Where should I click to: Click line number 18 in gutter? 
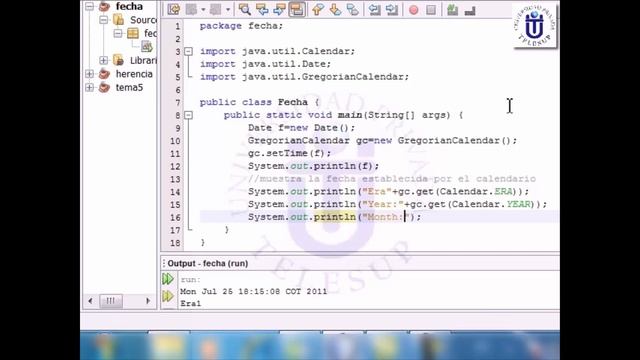pyautogui.click(x=175, y=243)
